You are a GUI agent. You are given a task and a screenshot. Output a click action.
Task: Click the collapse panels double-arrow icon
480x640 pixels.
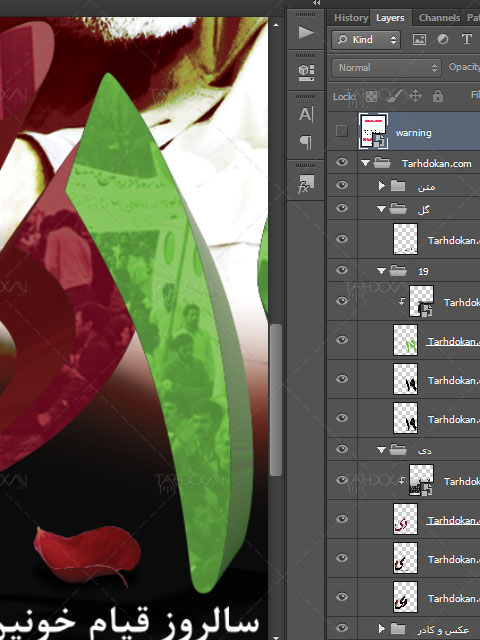(x=316, y=3)
